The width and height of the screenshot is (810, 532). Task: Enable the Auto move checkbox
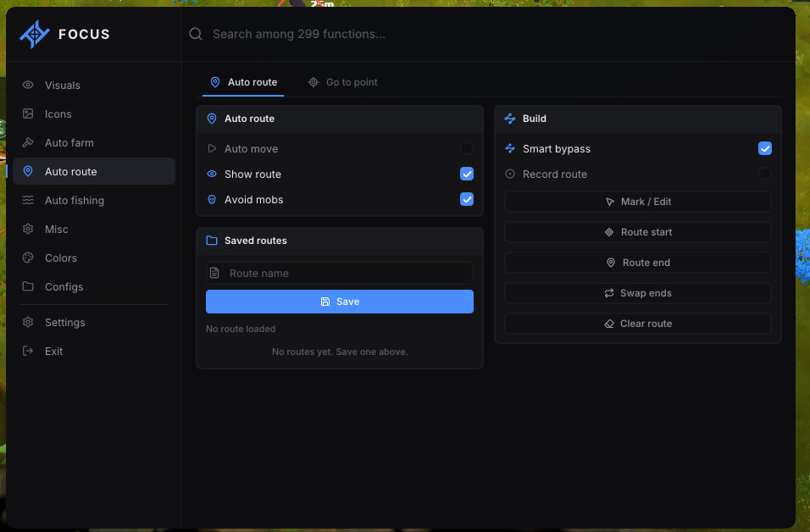(467, 149)
